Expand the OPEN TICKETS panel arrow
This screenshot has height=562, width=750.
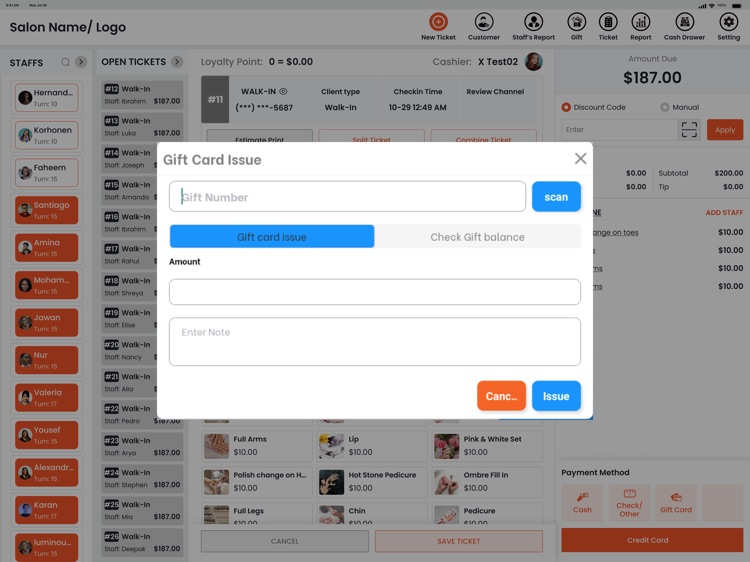177,62
